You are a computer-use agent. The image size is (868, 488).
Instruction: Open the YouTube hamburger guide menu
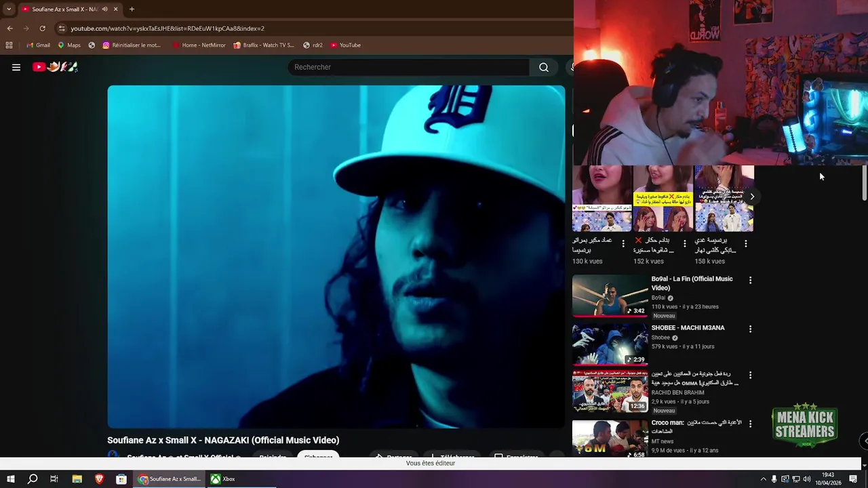16,67
